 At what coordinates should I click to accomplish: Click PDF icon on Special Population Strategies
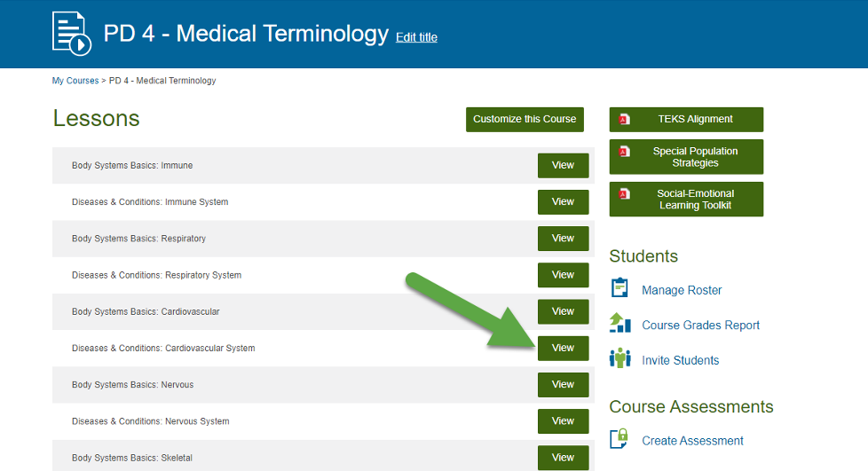pyautogui.click(x=624, y=152)
